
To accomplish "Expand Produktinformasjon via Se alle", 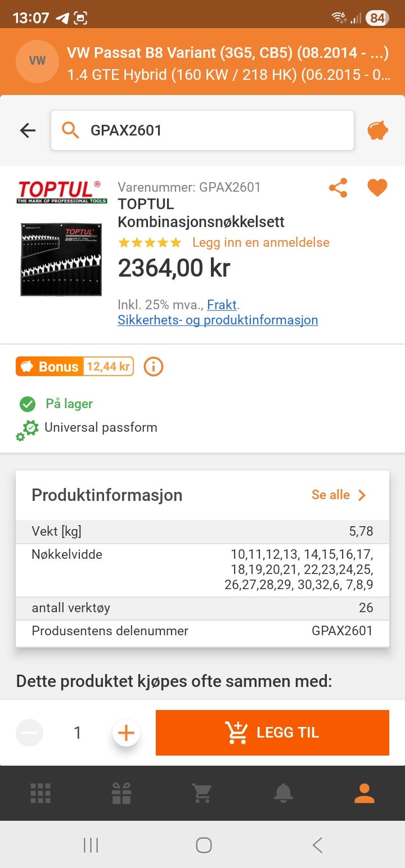I will click(339, 495).
